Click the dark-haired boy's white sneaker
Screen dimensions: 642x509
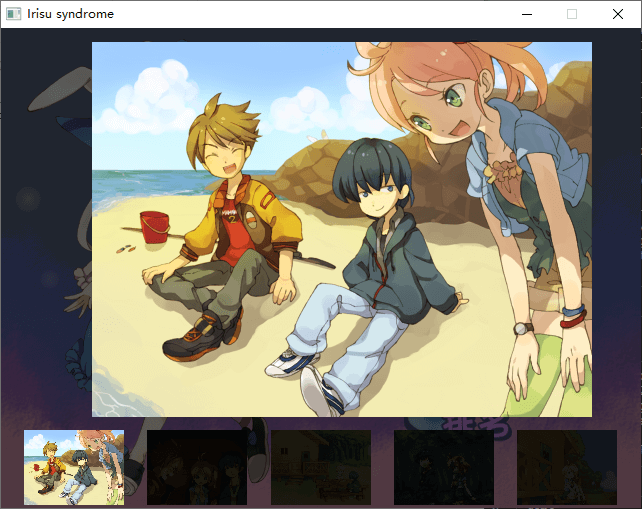click(290, 363)
